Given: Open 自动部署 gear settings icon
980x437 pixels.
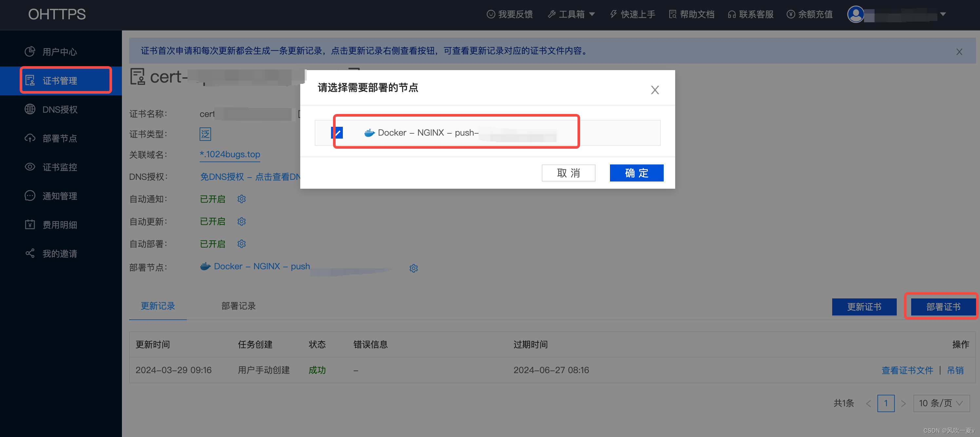Looking at the screenshot, I should [x=242, y=244].
